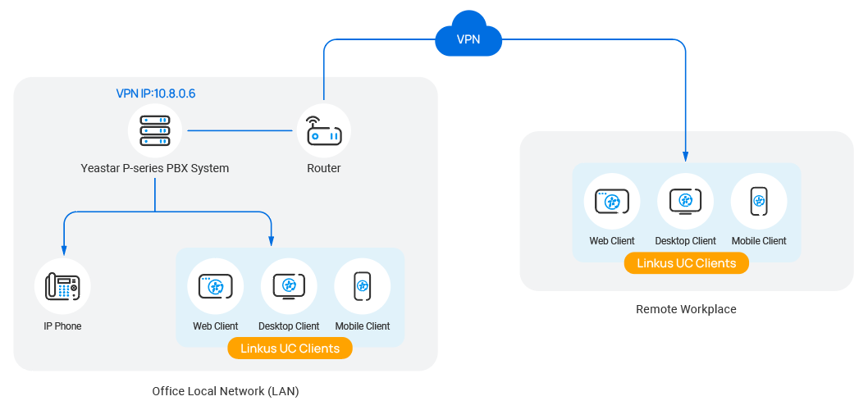Click the VPN IP:10.8.0.6 text

pos(155,93)
